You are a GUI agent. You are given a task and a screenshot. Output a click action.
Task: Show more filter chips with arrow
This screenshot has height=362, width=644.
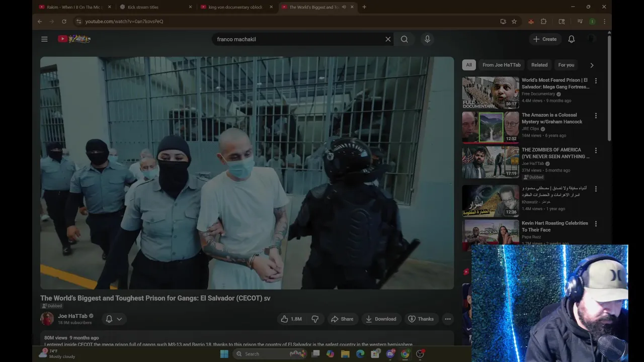tap(592, 65)
